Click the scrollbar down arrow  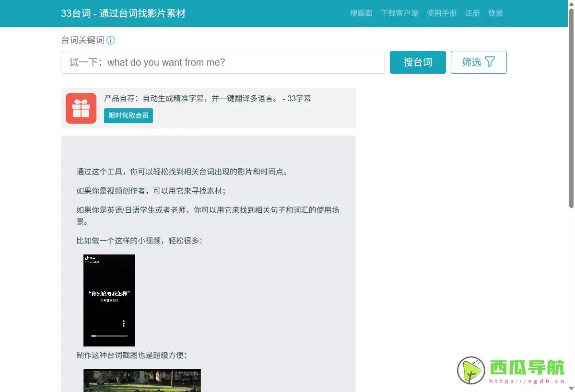click(x=571, y=388)
